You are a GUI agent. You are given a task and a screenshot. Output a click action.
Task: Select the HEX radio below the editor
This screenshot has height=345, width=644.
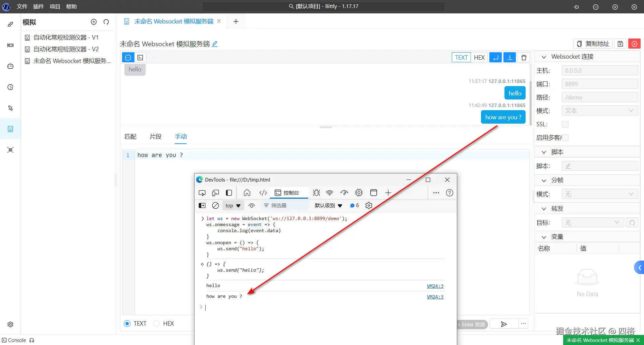[156, 324]
